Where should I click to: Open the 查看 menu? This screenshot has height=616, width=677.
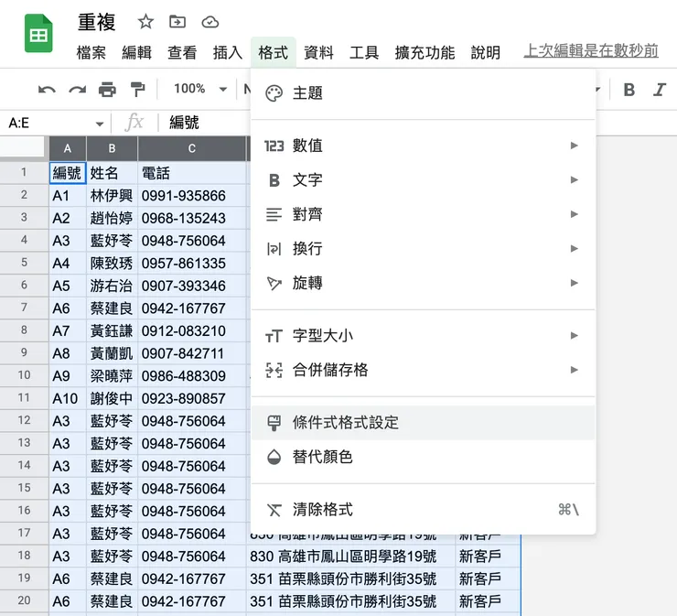point(182,52)
